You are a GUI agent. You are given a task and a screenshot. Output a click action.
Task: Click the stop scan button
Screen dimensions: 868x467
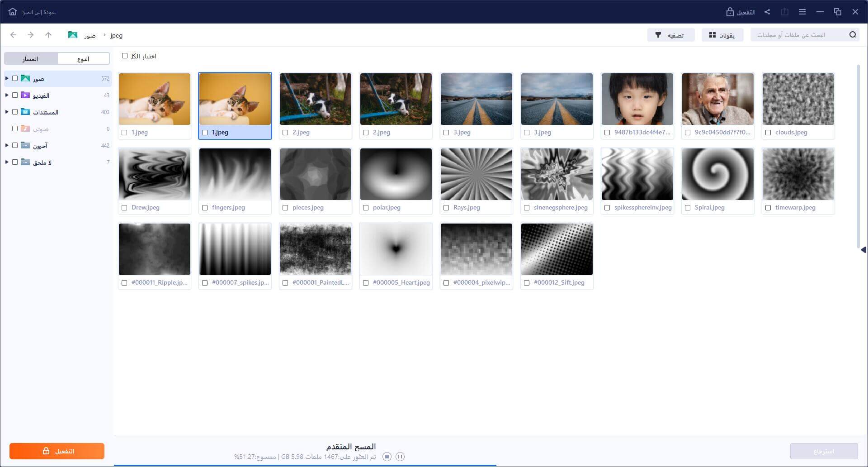[387, 457]
